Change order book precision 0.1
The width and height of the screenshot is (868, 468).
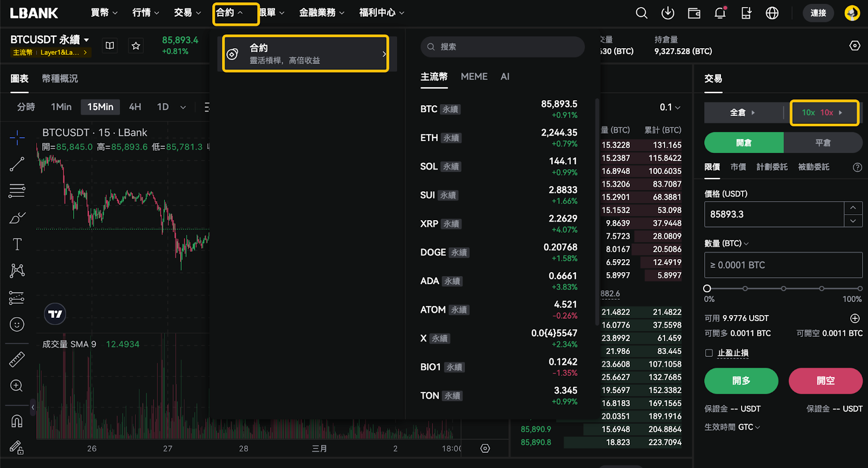(x=670, y=107)
